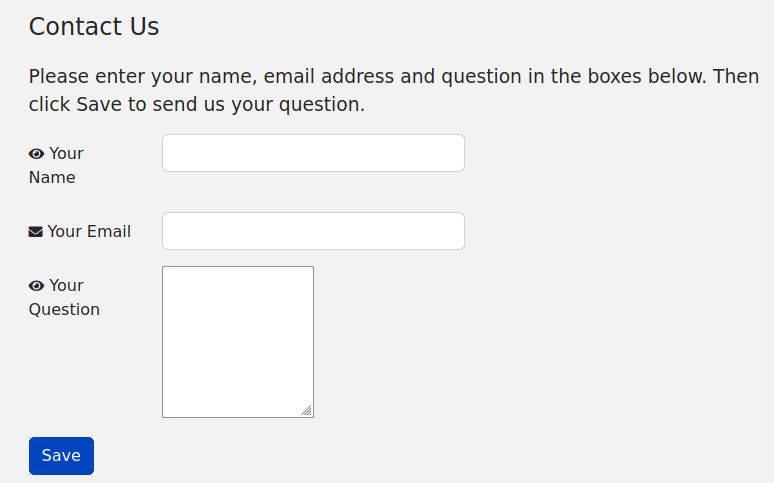Viewport: 774px width, 483px height.
Task: Focus the Your Email text field
Action: coord(313,231)
